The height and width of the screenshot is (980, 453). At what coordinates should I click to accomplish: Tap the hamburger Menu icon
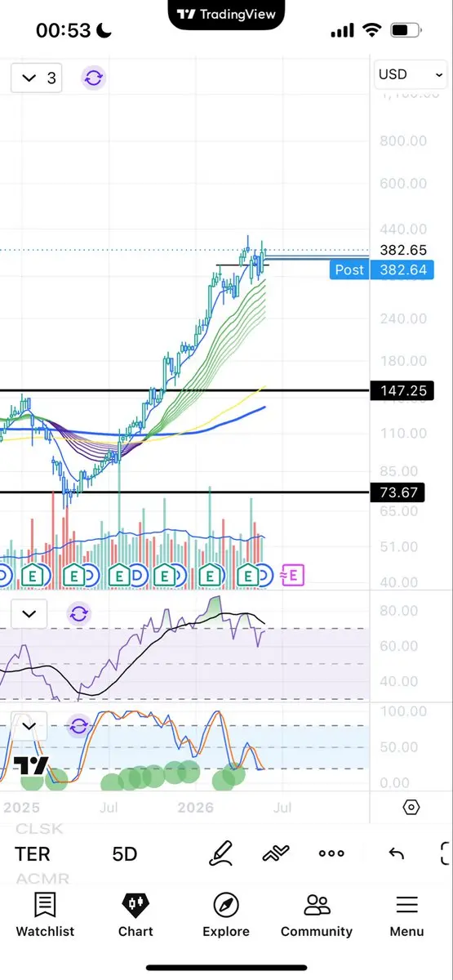click(x=406, y=904)
